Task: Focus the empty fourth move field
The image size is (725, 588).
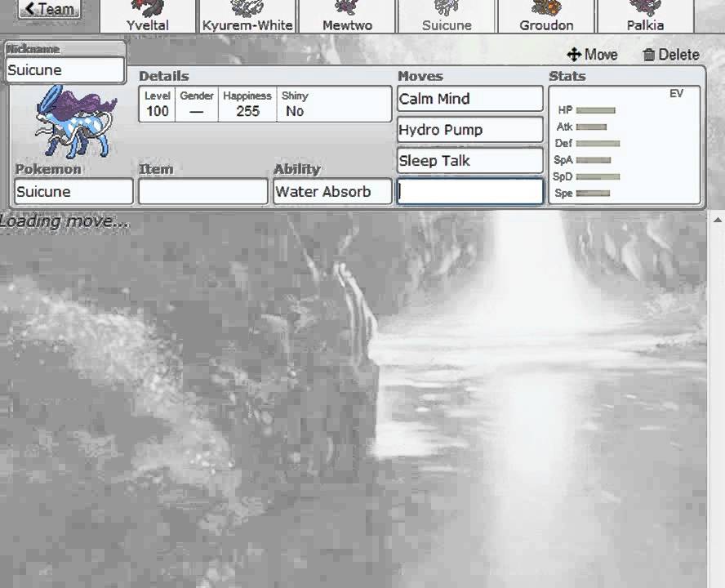Action: coord(469,191)
